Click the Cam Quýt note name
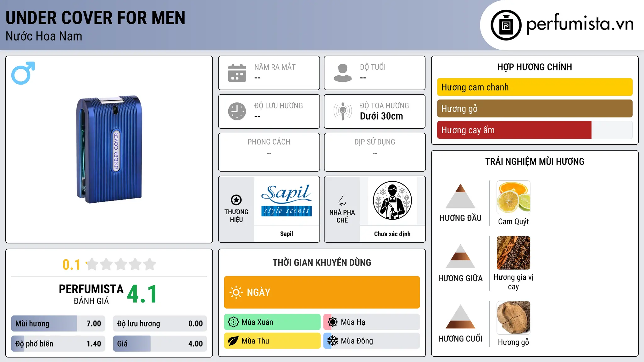The width and height of the screenshot is (644, 362). click(514, 222)
